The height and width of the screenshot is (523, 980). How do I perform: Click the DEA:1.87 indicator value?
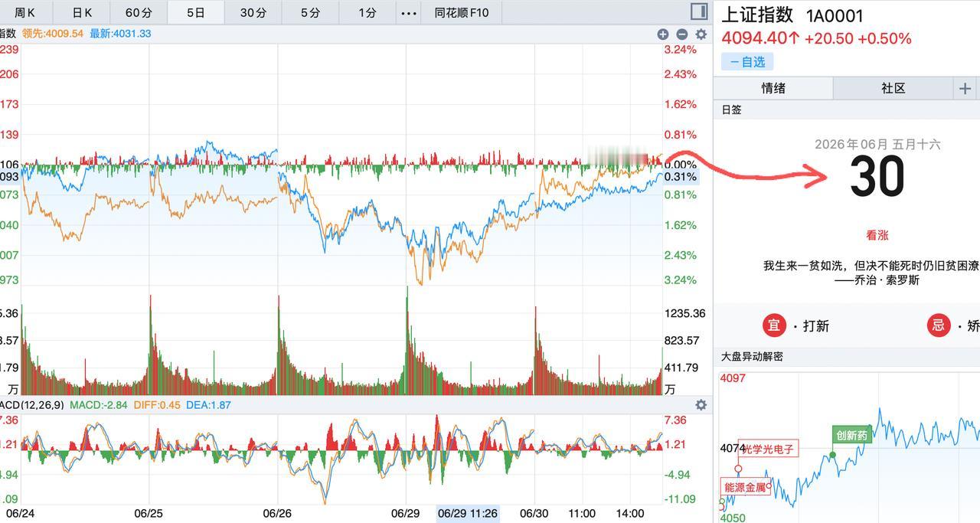[x=208, y=405]
